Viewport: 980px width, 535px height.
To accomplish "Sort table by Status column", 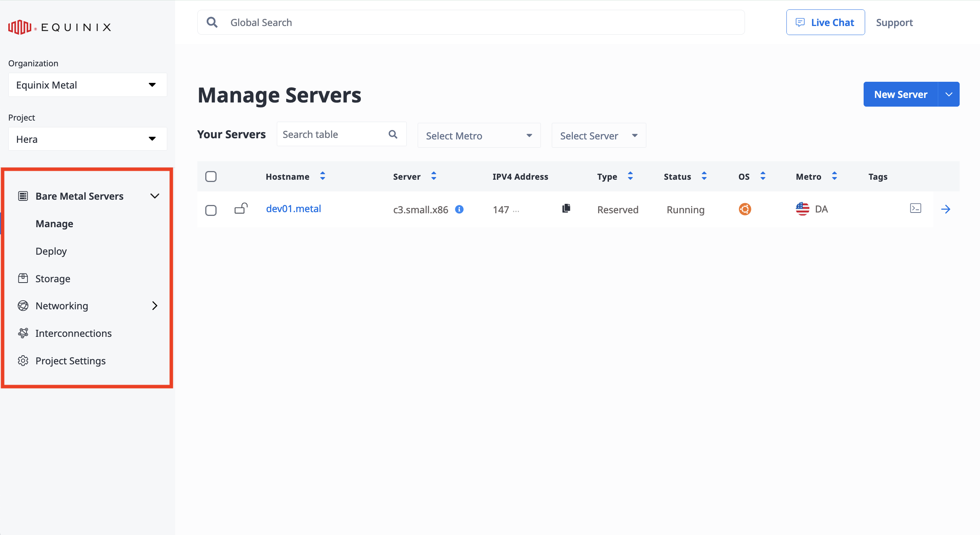I will click(704, 176).
